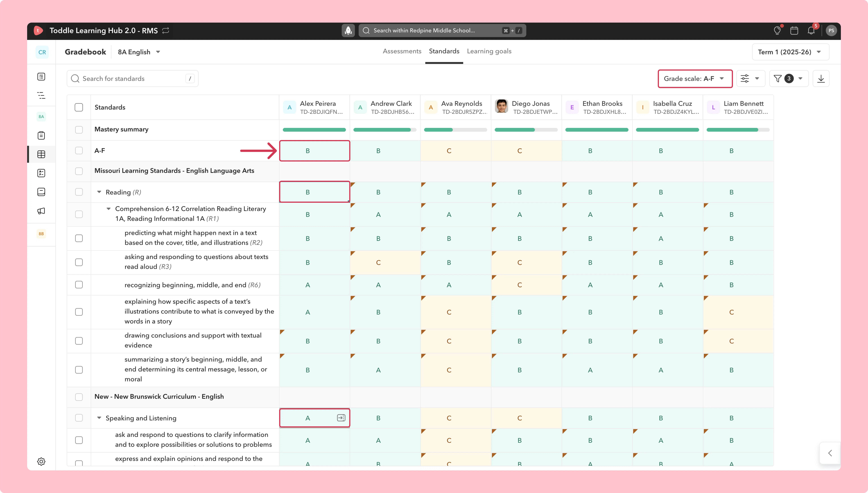
Task: Select the 8A class badge in the sidebar
Action: [x=41, y=116]
